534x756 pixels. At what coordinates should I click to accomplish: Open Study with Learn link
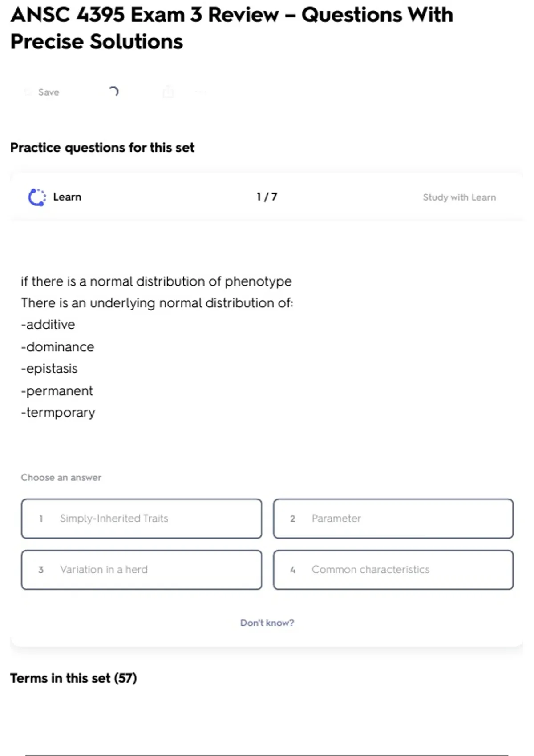click(459, 197)
